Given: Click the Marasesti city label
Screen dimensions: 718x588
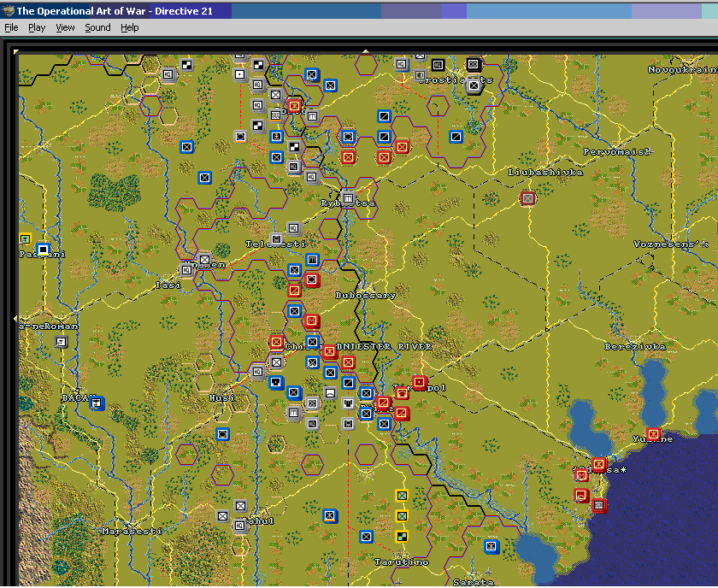Looking at the screenshot, I should click(132, 532).
